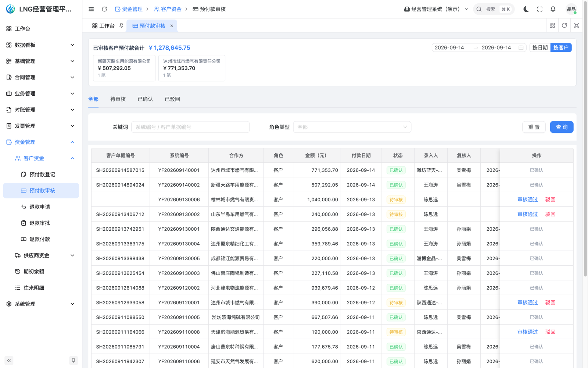
Task: Open 经营管理系统（演示）system switcher
Action: [436, 9]
